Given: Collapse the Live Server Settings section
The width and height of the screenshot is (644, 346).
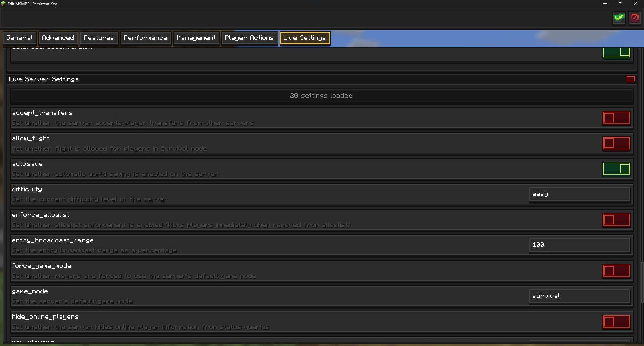Looking at the screenshot, I should [x=631, y=79].
